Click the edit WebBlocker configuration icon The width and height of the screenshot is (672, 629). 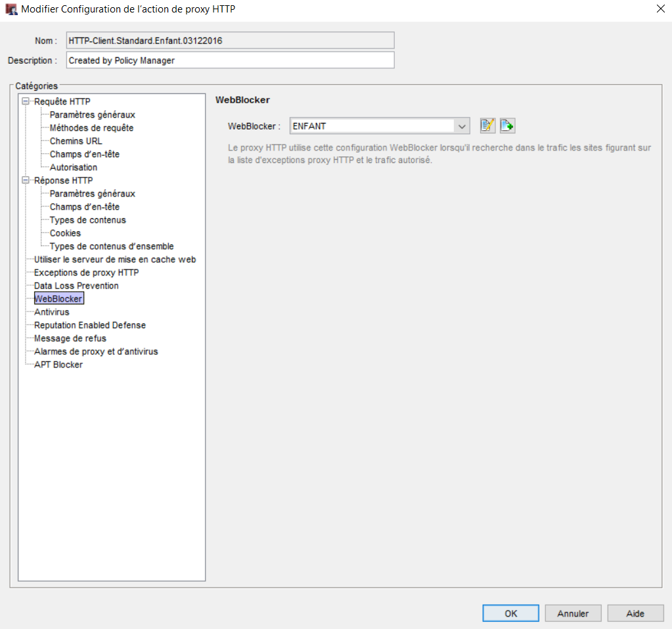pos(487,126)
